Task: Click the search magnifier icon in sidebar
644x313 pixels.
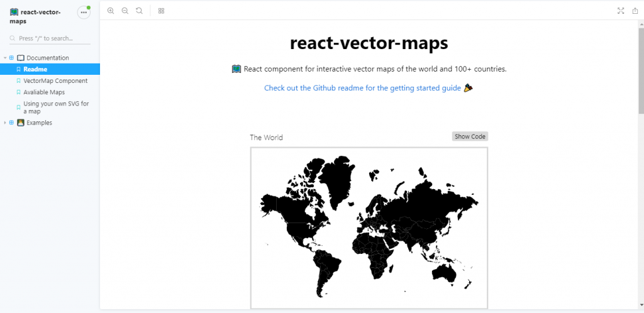Action: (13, 38)
